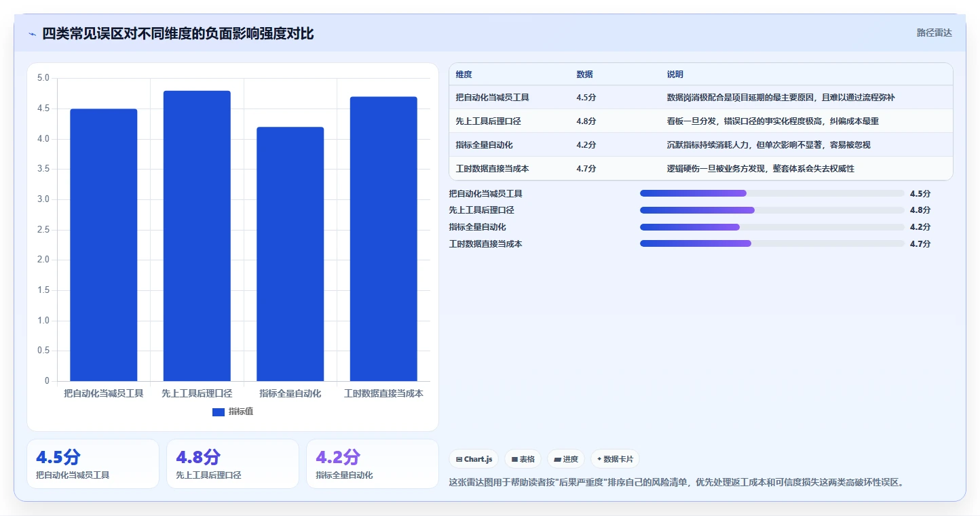Click the 指标全量自动化 progress row label
Screen dimensions: 980x516
(478, 227)
